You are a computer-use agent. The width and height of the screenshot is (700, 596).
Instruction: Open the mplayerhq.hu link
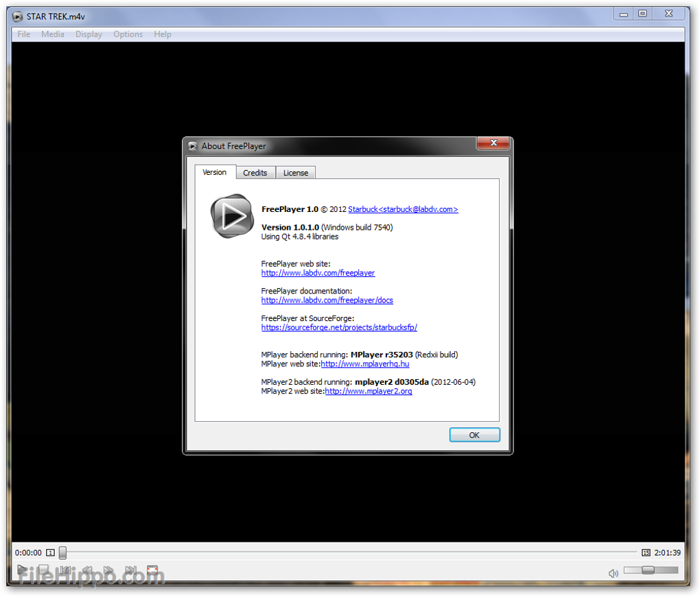tap(365, 364)
